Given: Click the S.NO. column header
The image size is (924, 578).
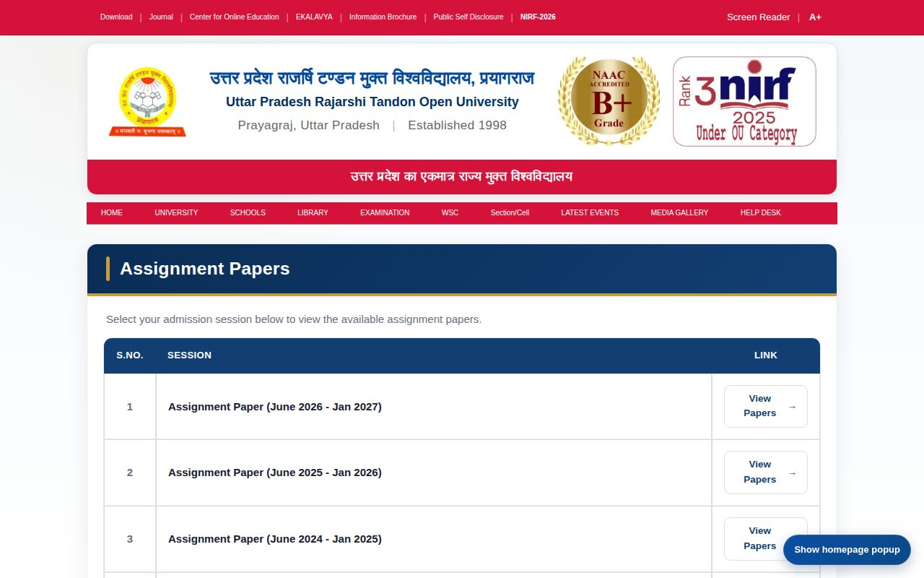Looking at the screenshot, I should pyautogui.click(x=130, y=355).
